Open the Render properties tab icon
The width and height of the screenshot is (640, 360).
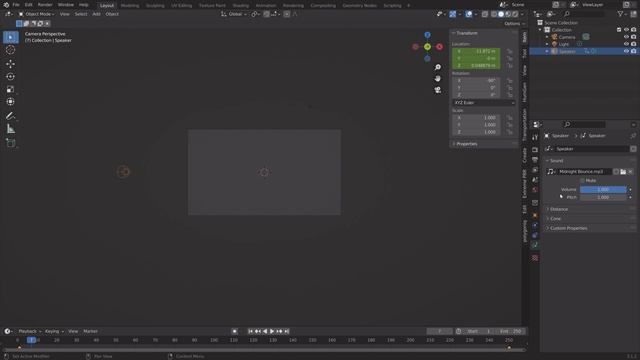click(535, 150)
